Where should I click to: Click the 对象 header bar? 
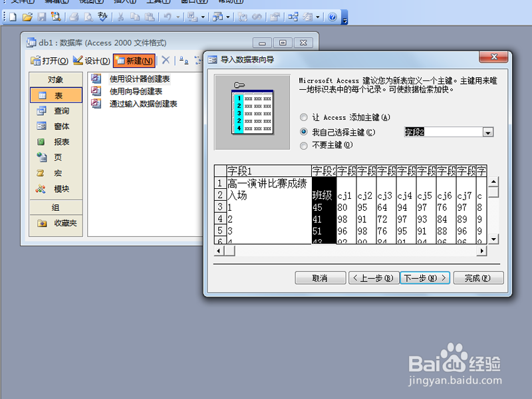coord(56,79)
